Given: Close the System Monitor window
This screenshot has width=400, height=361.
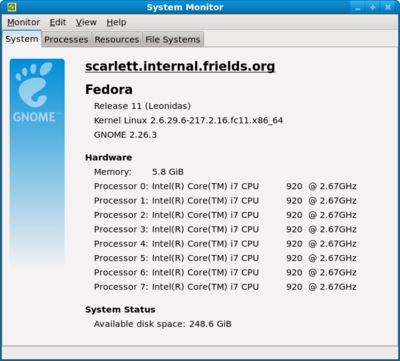Looking at the screenshot, I should click(388, 7).
